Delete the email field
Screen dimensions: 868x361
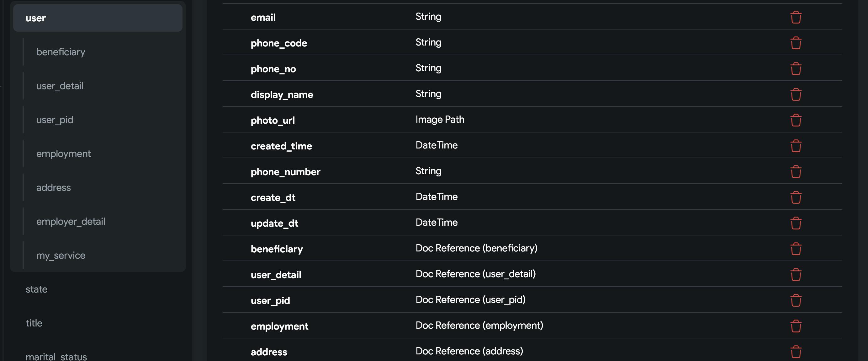click(796, 17)
